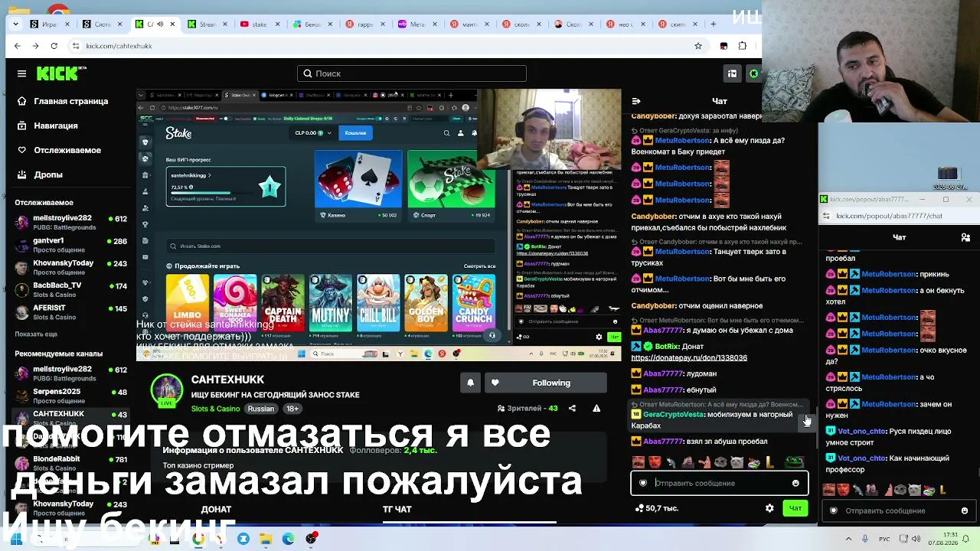Click the Отправить сообщение field in main chat
980x551 pixels.
[719, 484]
